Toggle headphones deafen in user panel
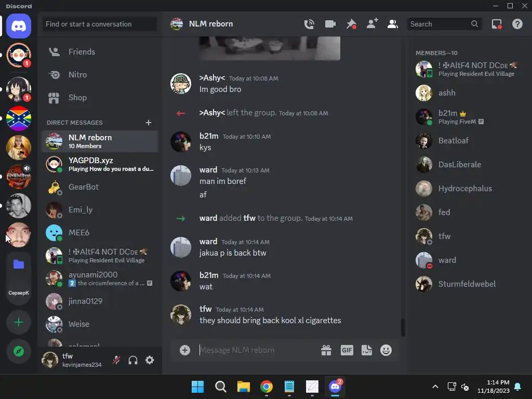This screenshot has height=399, width=532. coord(133,360)
